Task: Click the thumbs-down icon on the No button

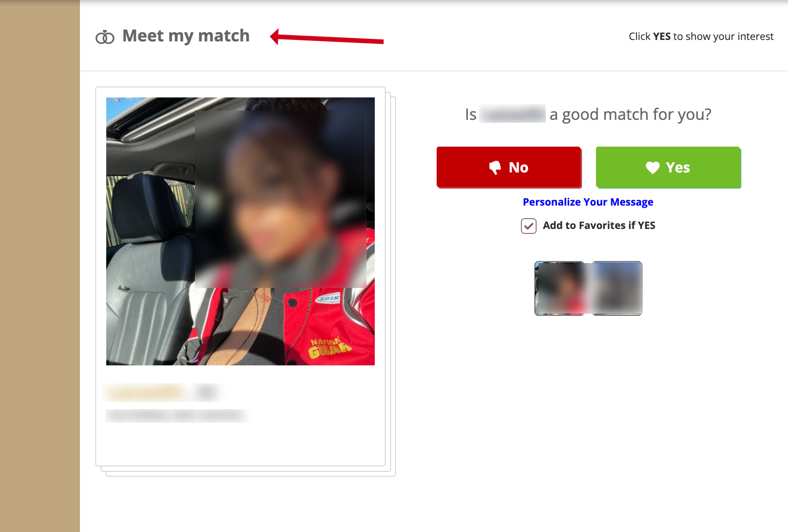Action: click(x=495, y=168)
